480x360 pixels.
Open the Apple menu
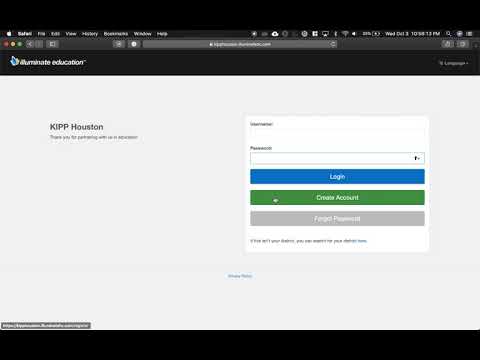[9, 34]
